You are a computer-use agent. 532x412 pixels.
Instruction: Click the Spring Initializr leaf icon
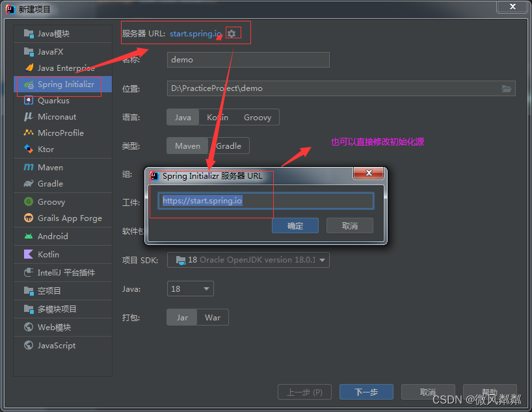tap(29, 84)
